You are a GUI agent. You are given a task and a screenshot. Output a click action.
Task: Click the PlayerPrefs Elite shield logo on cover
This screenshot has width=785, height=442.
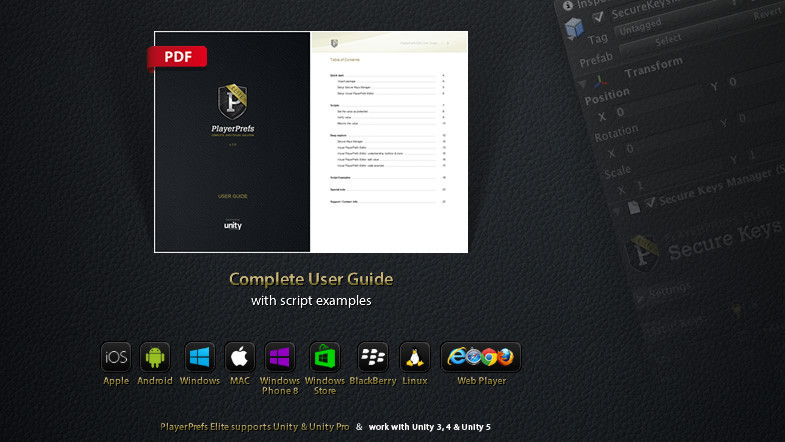pyautogui.click(x=232, y=101)
